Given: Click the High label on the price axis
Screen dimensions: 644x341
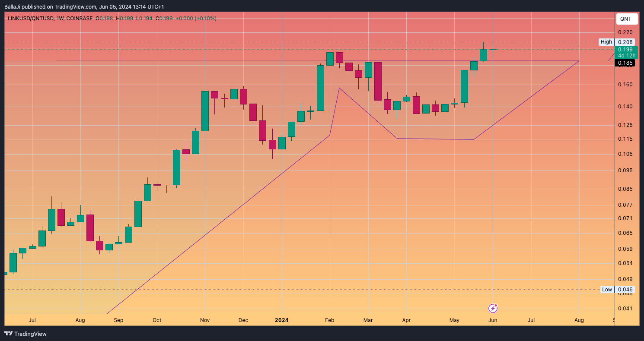Looking at the screenshot, I should pyautogui.click(x=606, y=42).
